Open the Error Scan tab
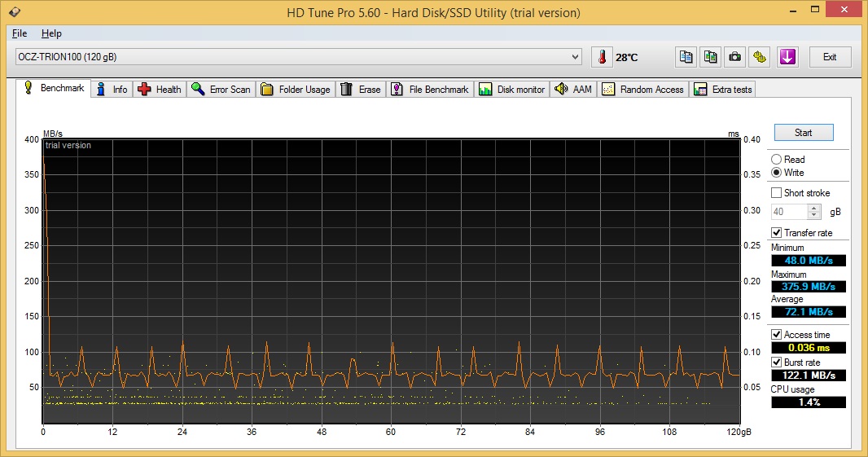The image size is (868, 457). 221,90
